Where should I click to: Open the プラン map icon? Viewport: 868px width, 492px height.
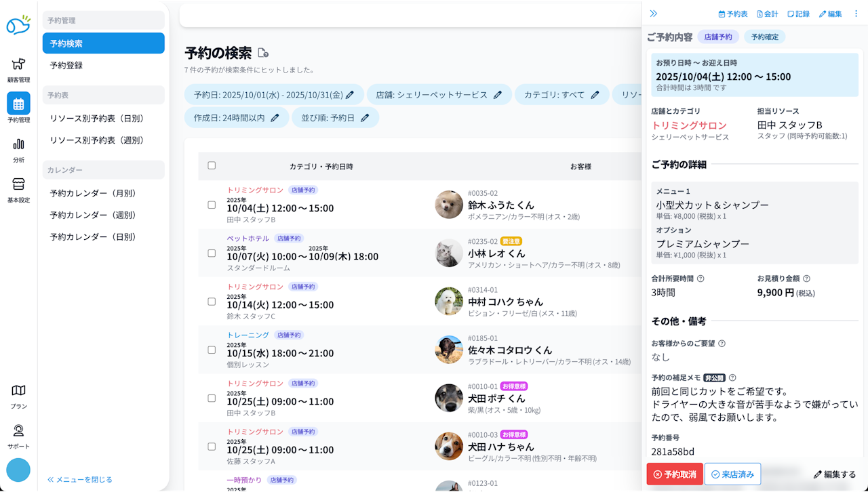click(18, 396)
